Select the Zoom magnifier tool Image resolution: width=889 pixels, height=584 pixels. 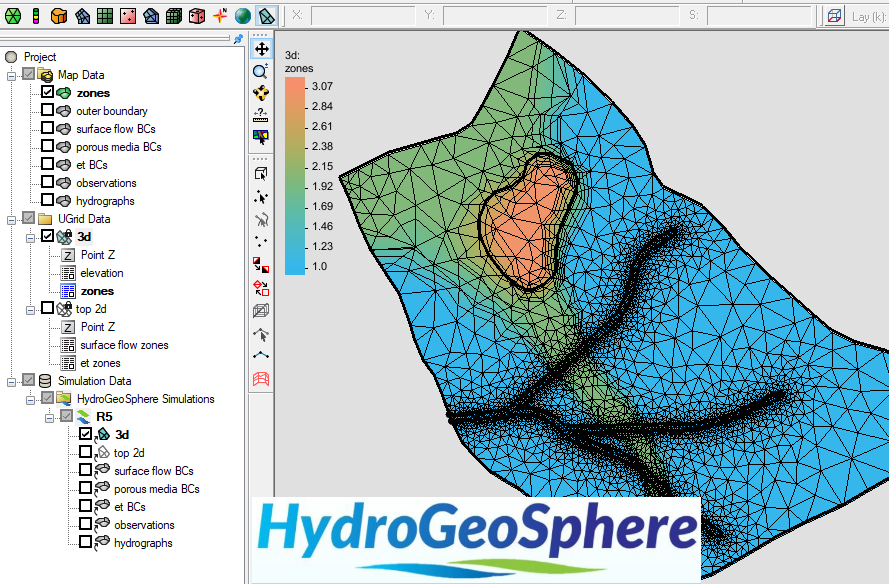(x=261, y=71)
